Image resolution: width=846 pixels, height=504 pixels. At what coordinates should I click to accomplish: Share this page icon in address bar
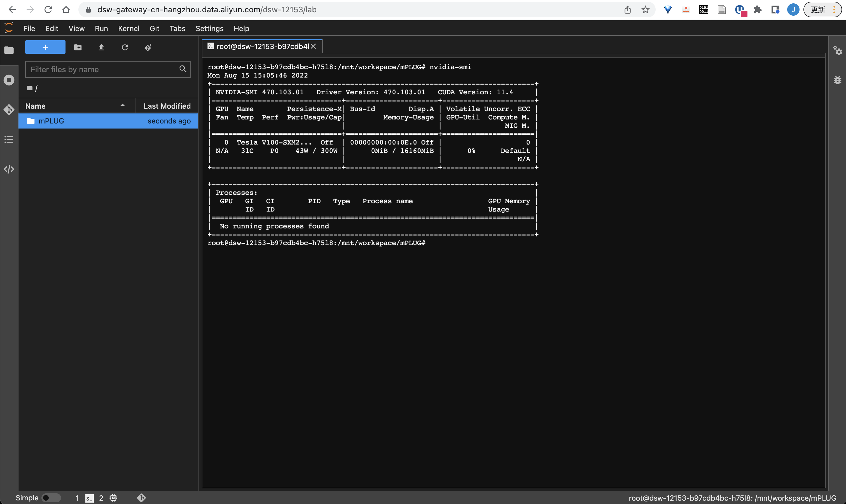click(x=627, y=10)
